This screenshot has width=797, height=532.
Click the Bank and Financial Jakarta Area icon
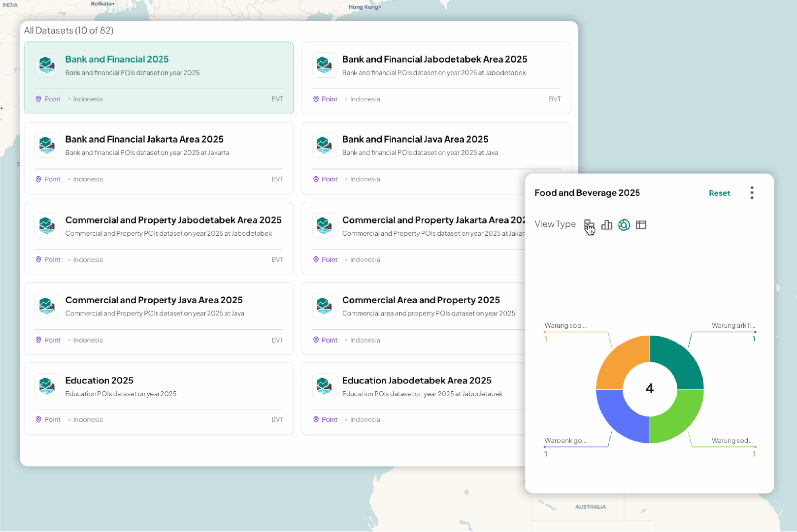(x=47, y=145)
